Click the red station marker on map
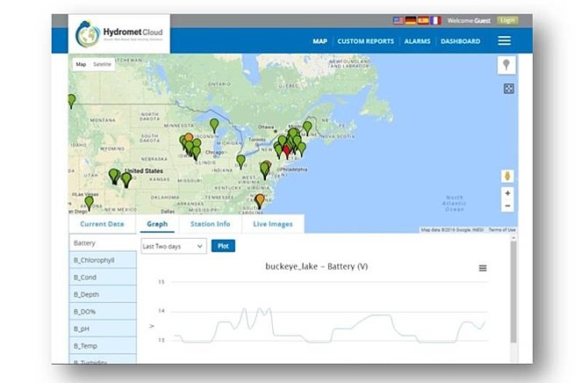Screen dimensions: 588x383 pyautogui.click(x=285, y=150)
